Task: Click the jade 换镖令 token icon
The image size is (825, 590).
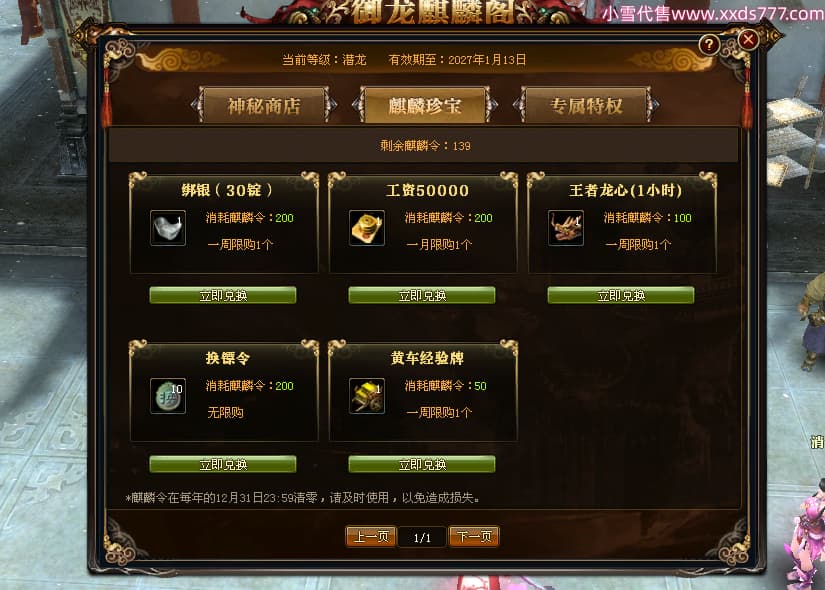Action: coord(168,396)
